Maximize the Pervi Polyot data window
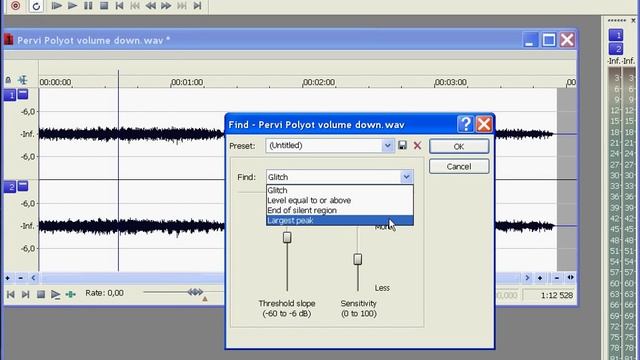 coord(549,40)
